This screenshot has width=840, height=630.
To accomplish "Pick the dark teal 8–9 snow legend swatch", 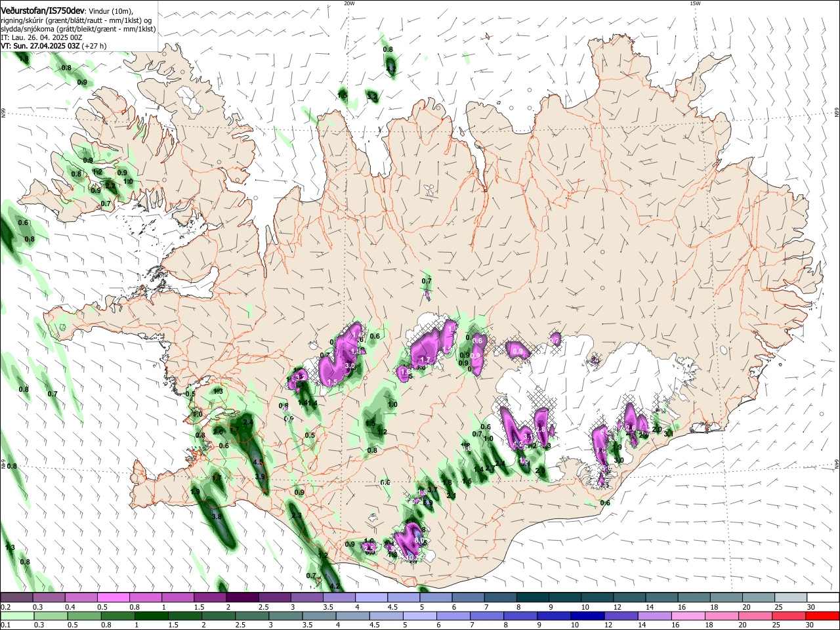I will point(532,598).
